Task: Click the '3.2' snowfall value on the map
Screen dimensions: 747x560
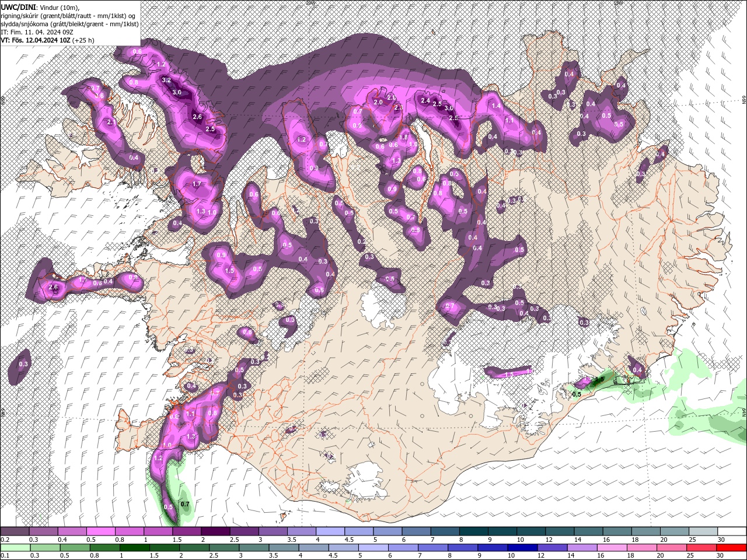Action: click(x=166, y=80)
